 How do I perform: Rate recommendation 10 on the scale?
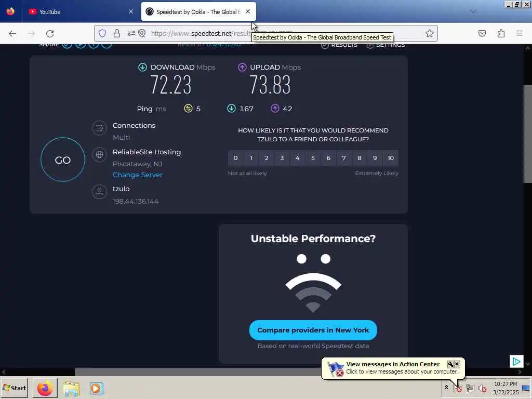[391, 158]
